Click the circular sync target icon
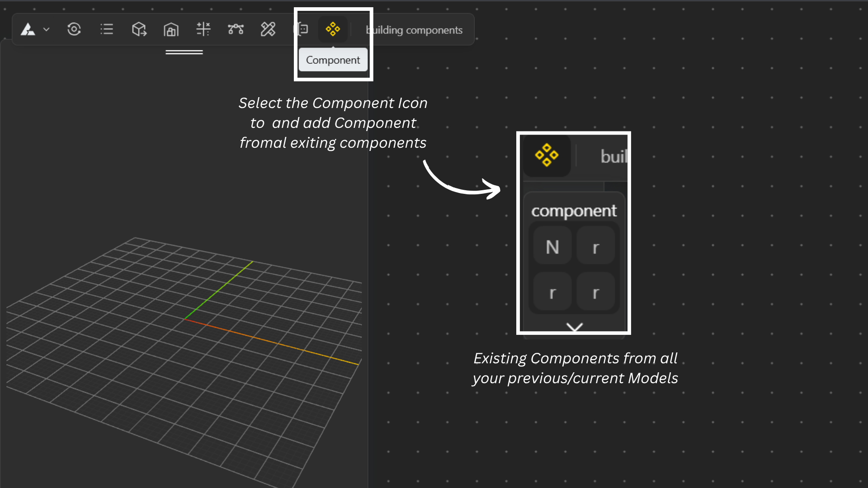Screen dimensions: 868x488 pos(74,30)
